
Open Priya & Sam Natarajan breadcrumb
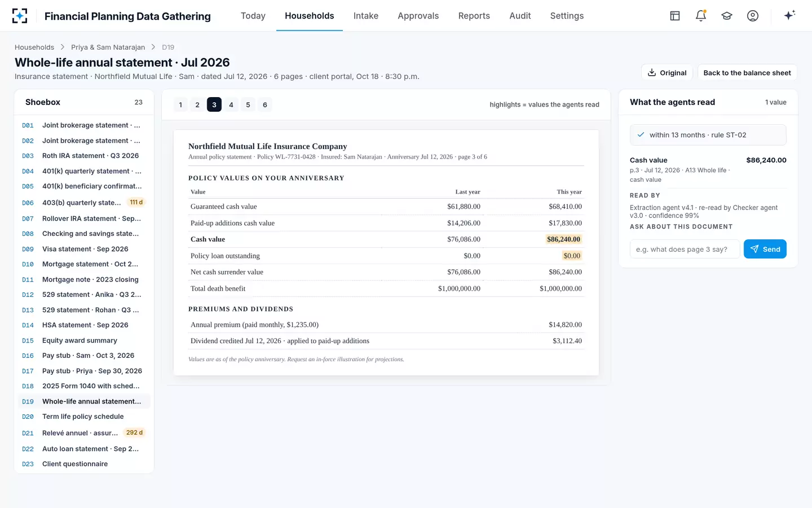(108, 47)
